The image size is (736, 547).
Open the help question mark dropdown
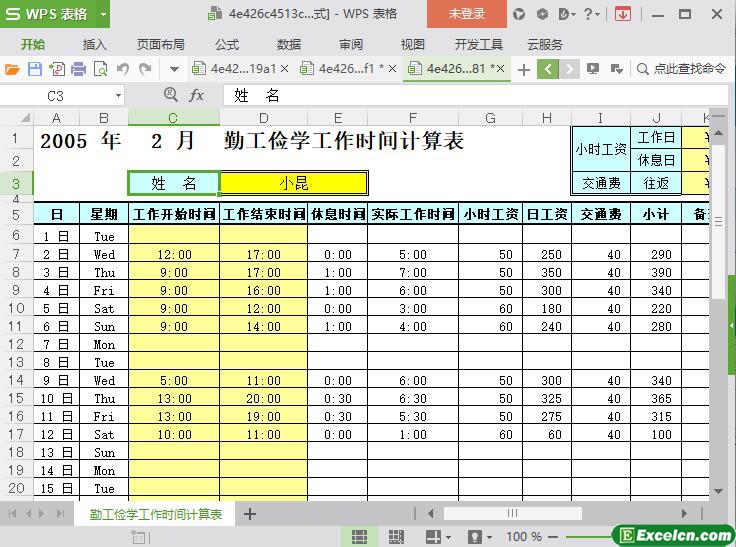pyautogui.click(x=591, y=14)
